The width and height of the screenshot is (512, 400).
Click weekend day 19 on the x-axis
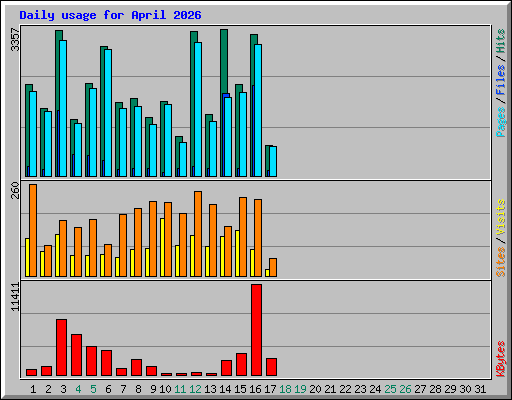point(300,389)
